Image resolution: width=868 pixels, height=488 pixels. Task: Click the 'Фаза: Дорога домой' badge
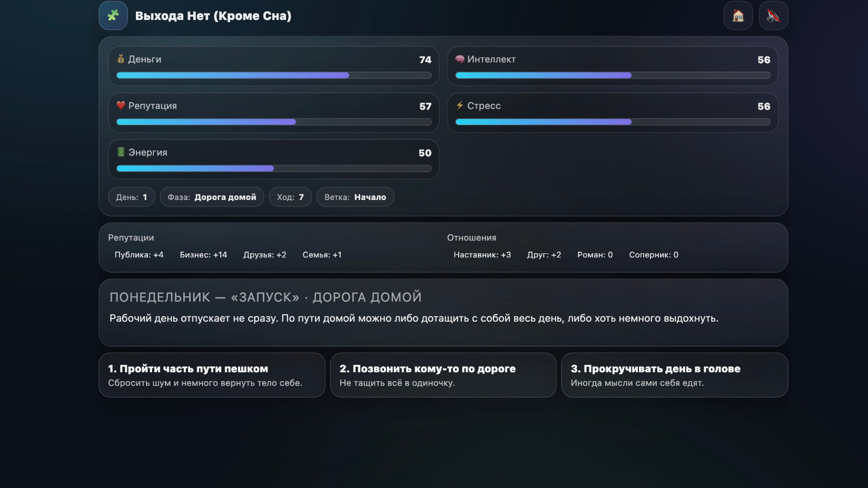click(x=212, y=197)
